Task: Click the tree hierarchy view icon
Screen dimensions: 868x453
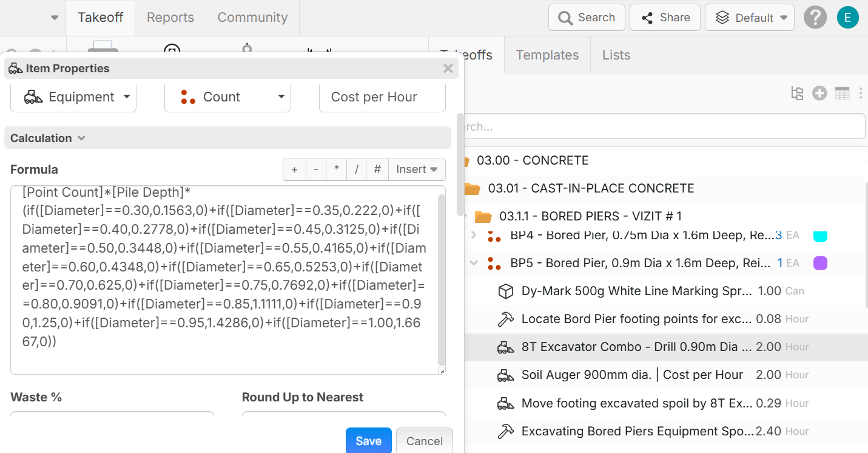Action: tap(797, 94)
